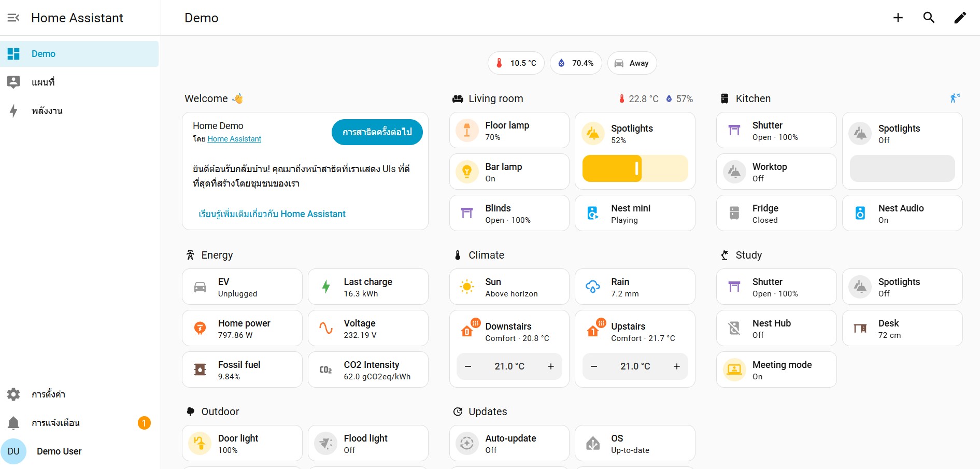Toggle the Door light icon
The width and height of the screenshot is (980, 469).
[x=200, y=443]
